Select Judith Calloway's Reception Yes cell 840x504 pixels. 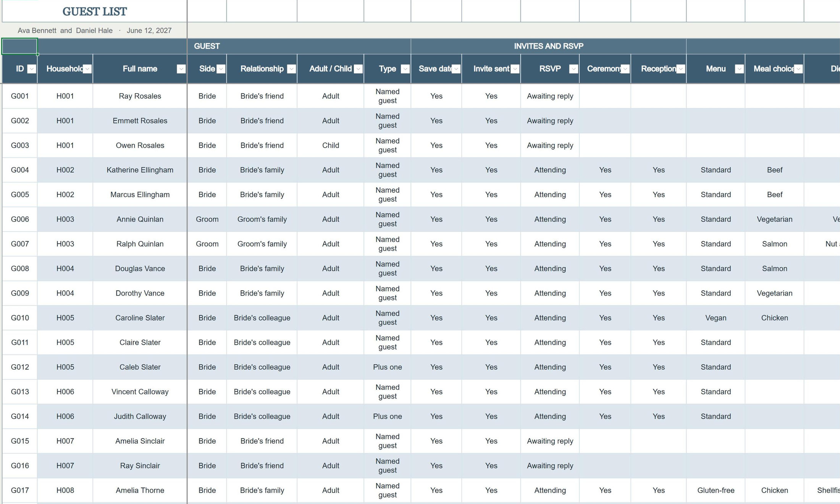(659, 416)
